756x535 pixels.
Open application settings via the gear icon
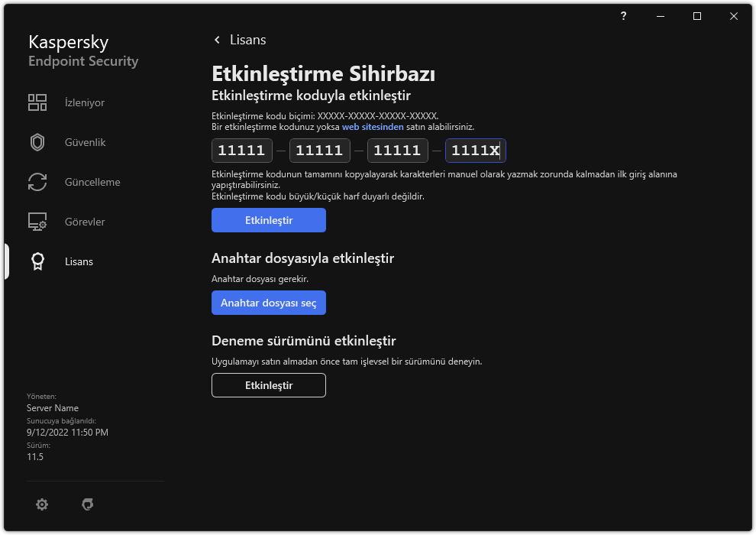42,504
